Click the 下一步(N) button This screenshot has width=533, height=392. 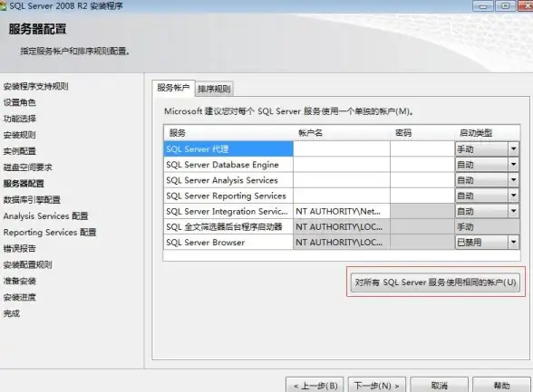(377, 385)
